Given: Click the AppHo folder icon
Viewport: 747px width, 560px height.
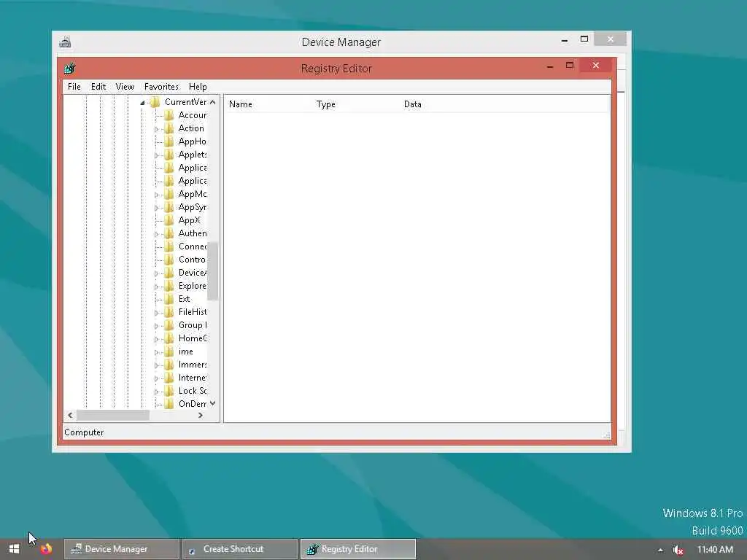Looking at the screenshot, I should click(x=169, y=141).
